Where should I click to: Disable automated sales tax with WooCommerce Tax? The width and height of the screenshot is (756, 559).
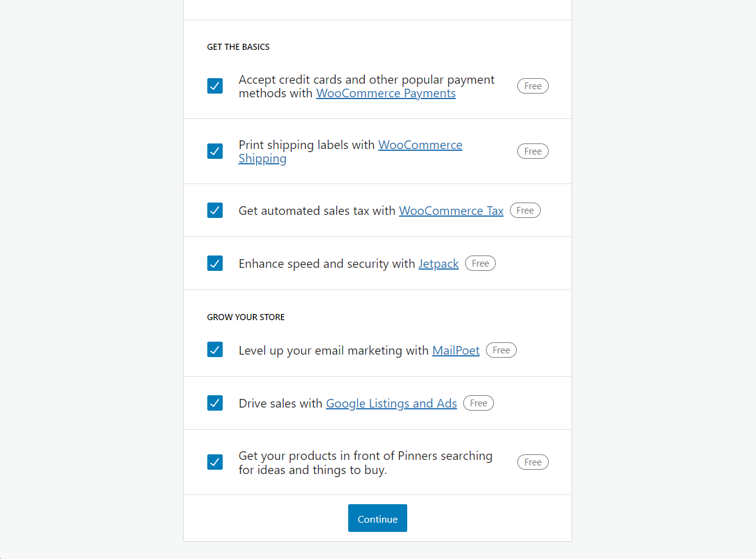pyautogui.click(x=215, y=210)
